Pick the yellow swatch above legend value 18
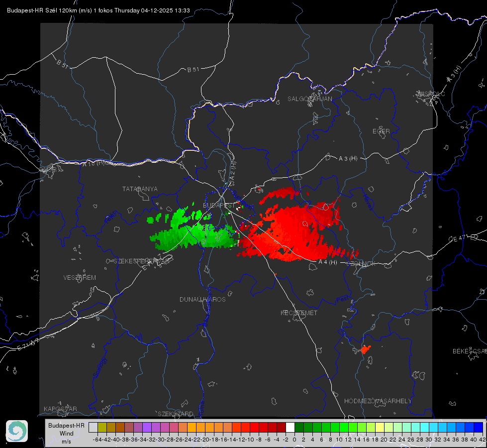This screenshot has height=448, width=487. [380, 427]
